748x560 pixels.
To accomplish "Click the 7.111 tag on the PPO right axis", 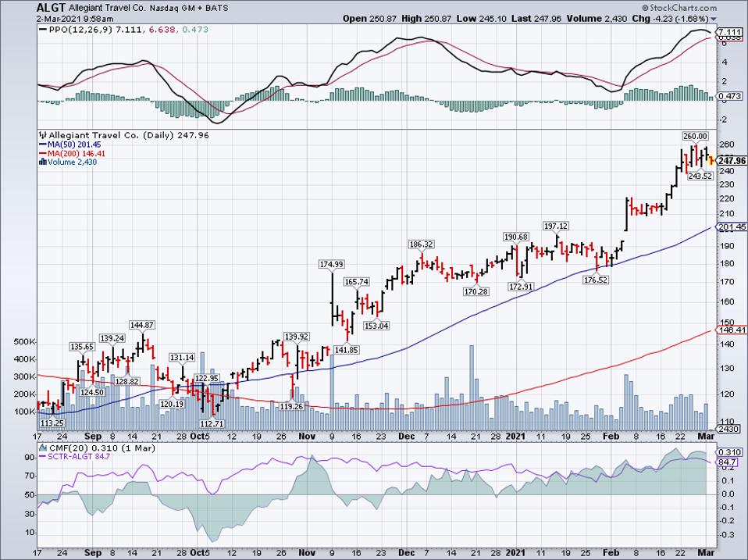I will pyautogui.click(x=730, y=32).
